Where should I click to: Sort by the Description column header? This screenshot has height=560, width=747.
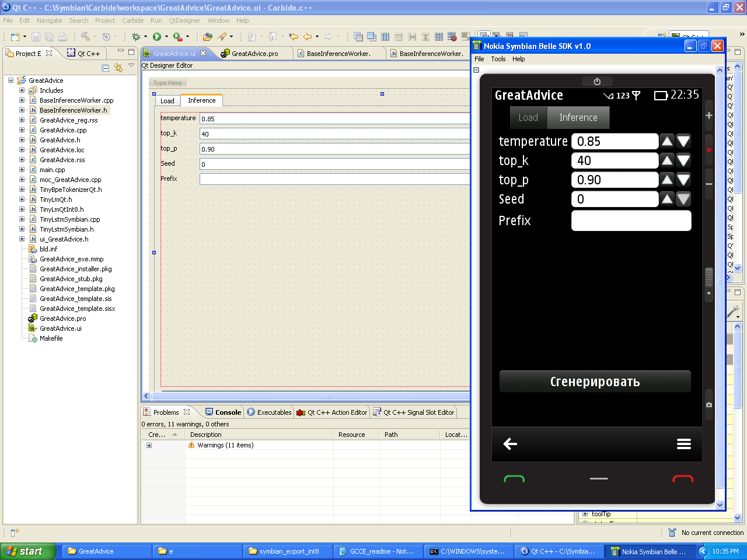point(259,435)
